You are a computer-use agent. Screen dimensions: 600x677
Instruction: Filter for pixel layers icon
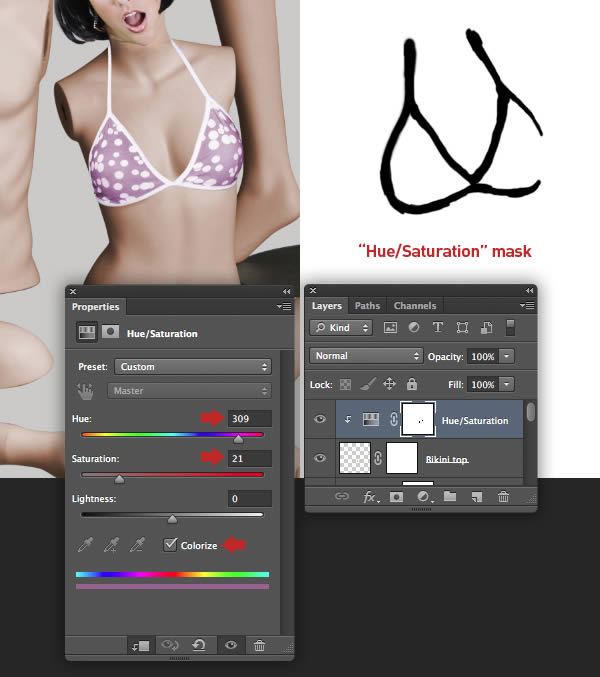[390, 327]
